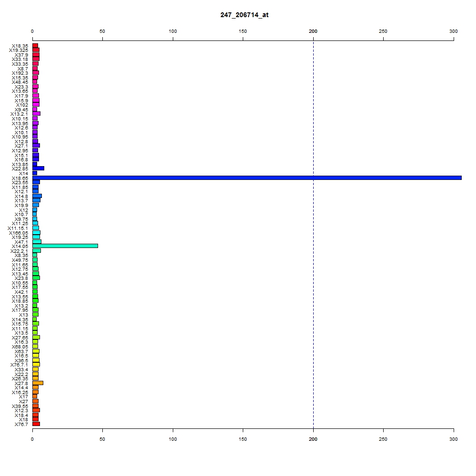The height and width of the screenshot is (476, 476).
Task: Click the row label "X33.4"
Action: coord(21,370)
